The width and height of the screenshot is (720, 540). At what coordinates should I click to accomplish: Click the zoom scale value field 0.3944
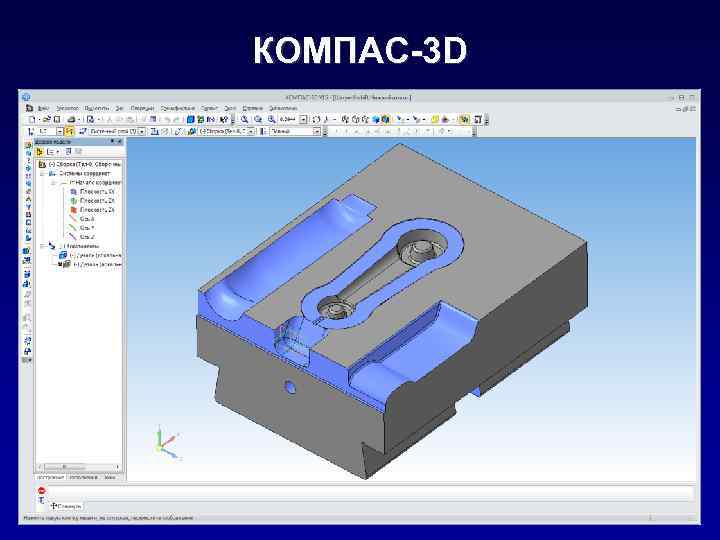pos(289,119)
